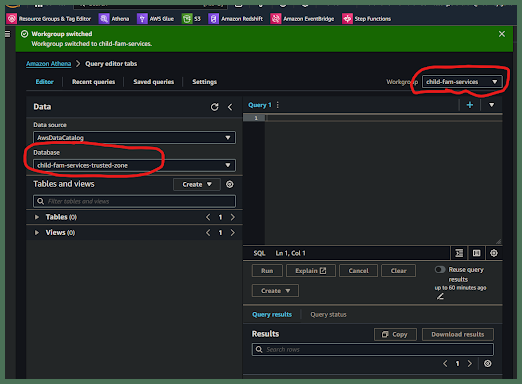Click Download results button
Image resolution: width=522 pixels, height=384 pixels.
(458, 334)
